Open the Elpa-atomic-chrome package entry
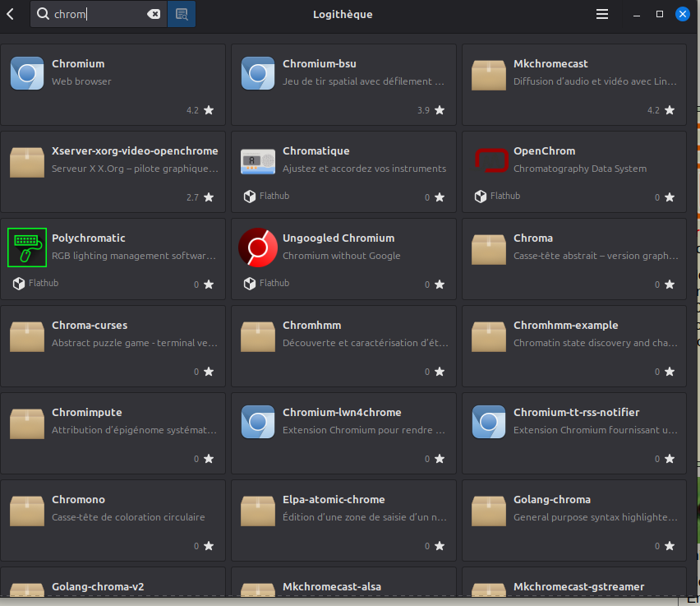 coord(343,518)
